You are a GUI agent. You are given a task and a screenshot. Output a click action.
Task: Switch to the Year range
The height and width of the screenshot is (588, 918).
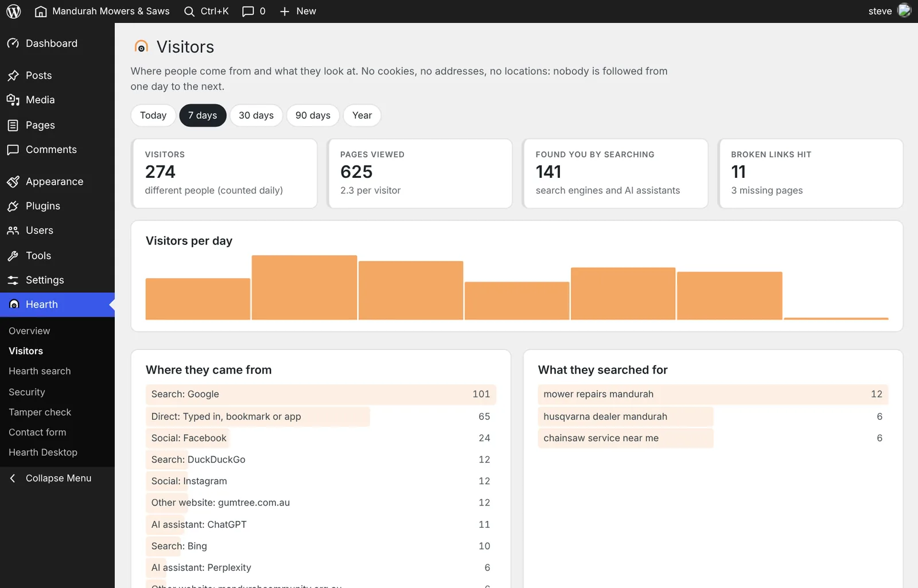click(x=362, y=115)
